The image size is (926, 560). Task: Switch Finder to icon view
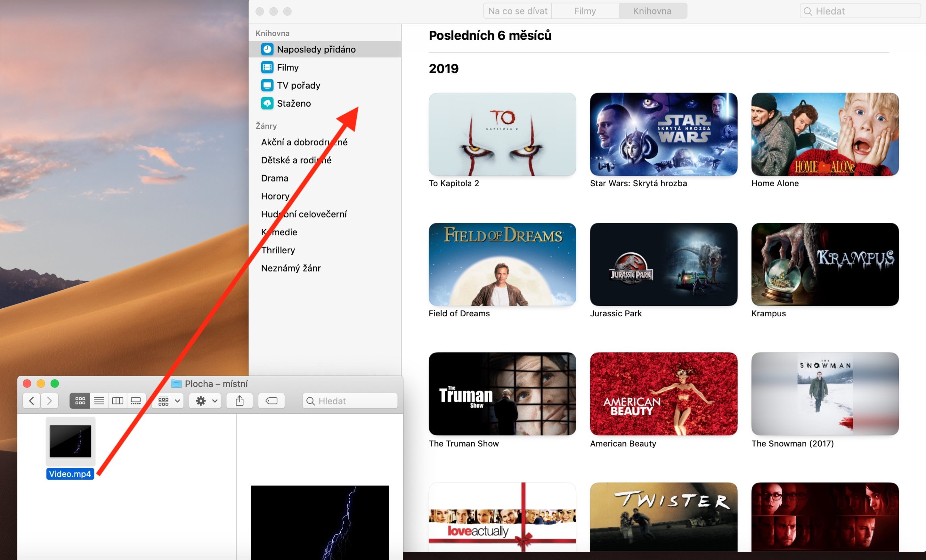point(80,401)
